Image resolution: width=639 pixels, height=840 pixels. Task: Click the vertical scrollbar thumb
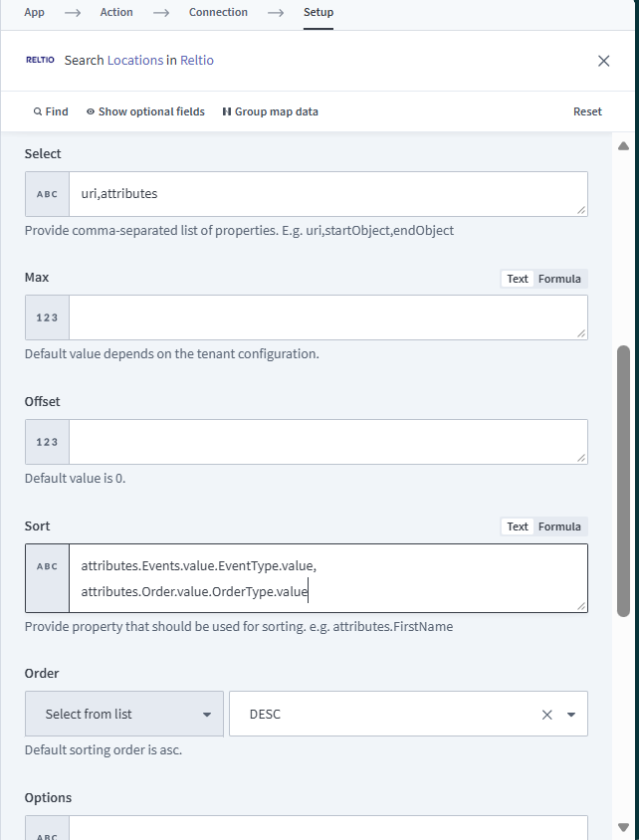point(624,478)
